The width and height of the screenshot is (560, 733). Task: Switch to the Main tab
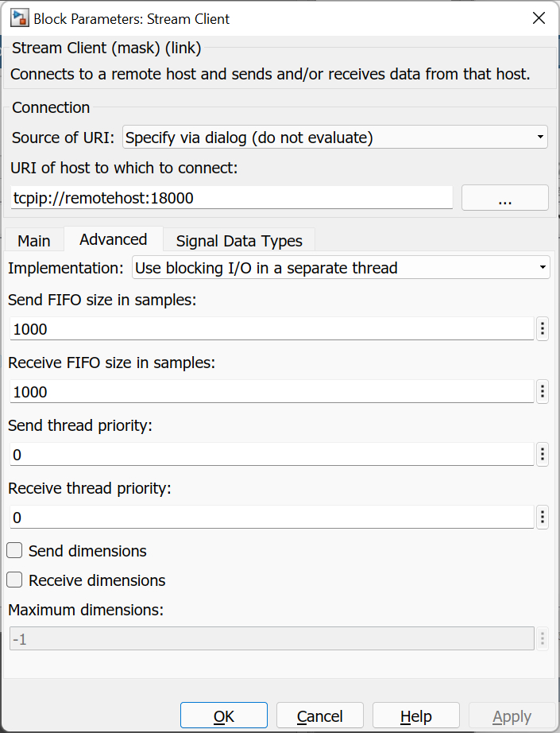34,239
